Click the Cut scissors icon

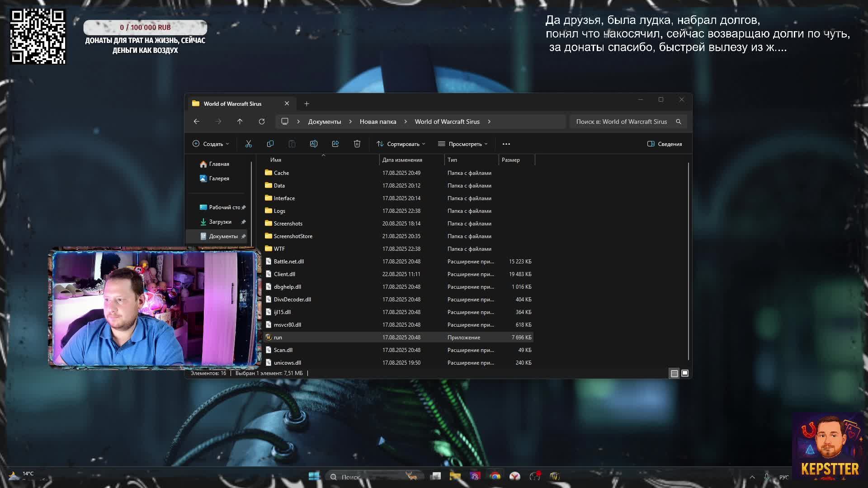coord(248,144)
